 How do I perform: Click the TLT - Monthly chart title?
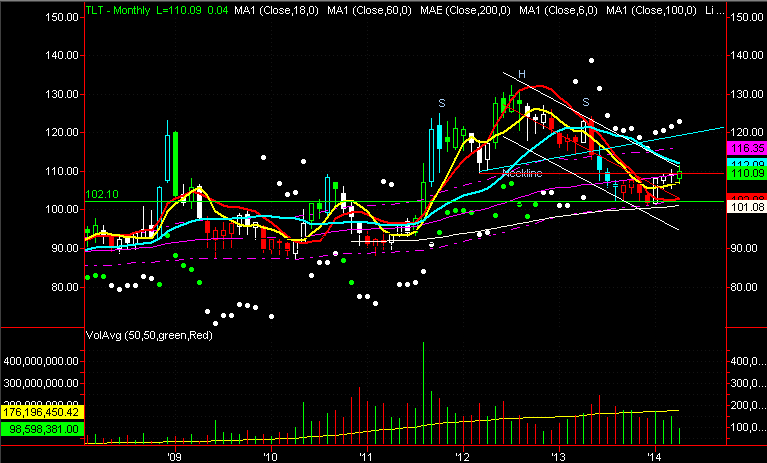pyautogui.click(x=118, y=10)
